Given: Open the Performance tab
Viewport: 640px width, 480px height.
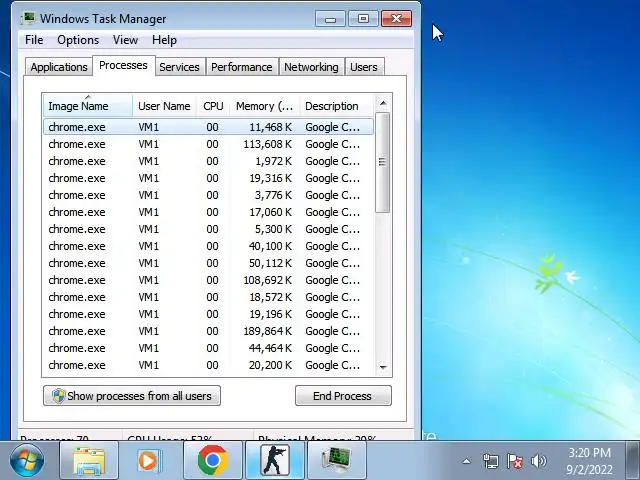Looking at the screenshot, I should (x=242, y=67).
